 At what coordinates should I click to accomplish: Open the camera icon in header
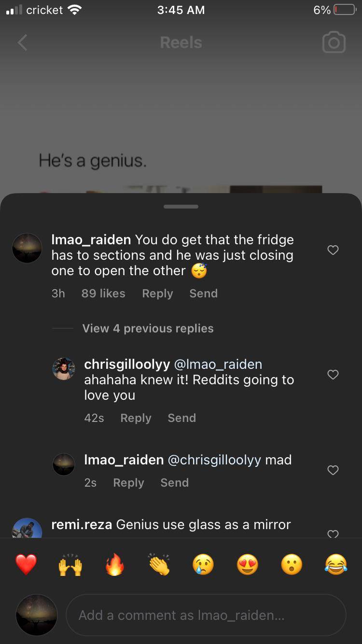coord(334,42)
